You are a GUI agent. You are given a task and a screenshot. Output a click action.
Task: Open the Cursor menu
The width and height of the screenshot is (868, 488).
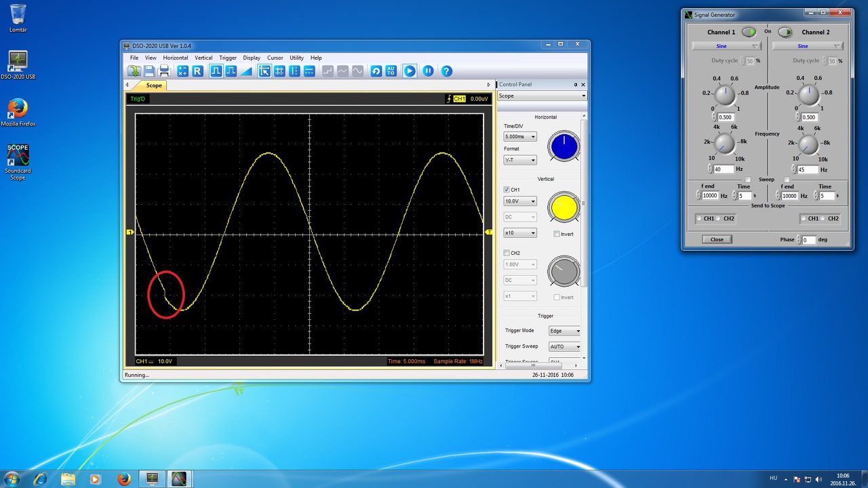(275, 58)
